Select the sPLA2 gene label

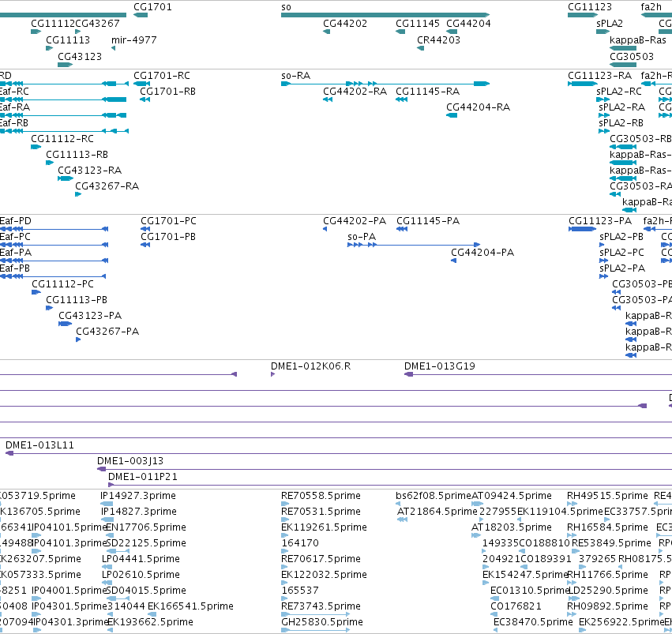610,24
